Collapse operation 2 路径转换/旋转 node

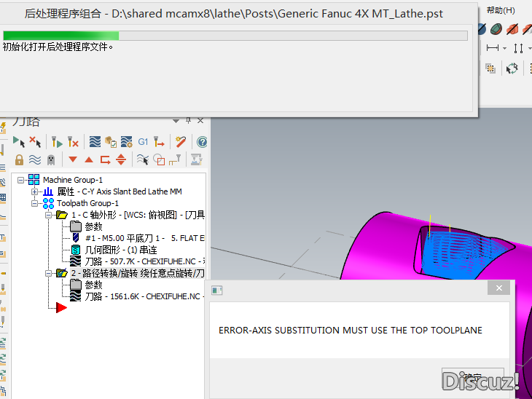tap(49, 273)
